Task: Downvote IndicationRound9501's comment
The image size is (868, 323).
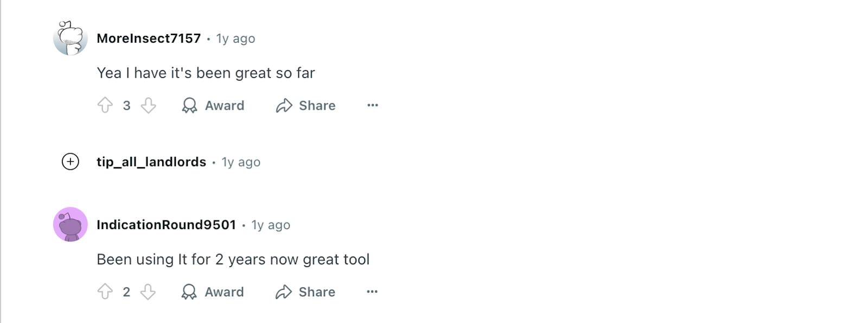Action: (148, 292)
